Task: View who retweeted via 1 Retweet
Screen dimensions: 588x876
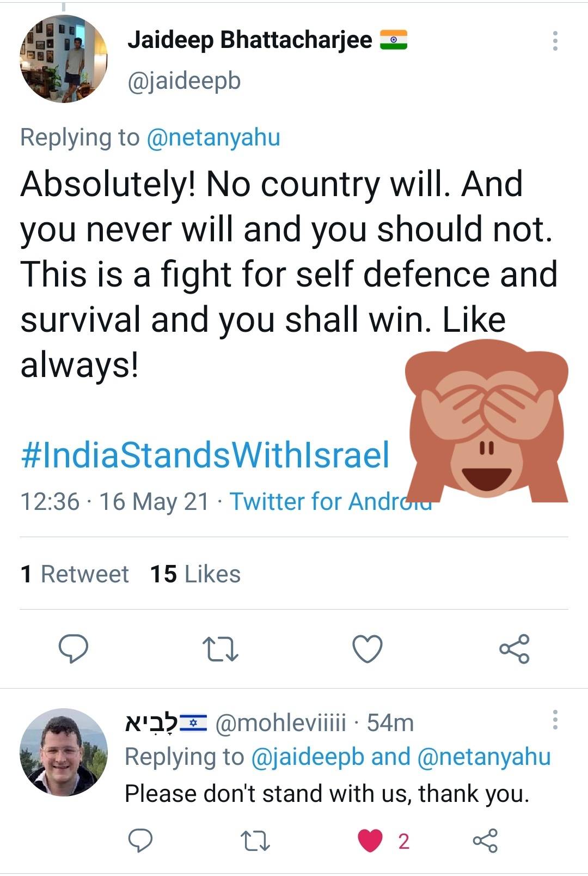Action: click(75, 574)
